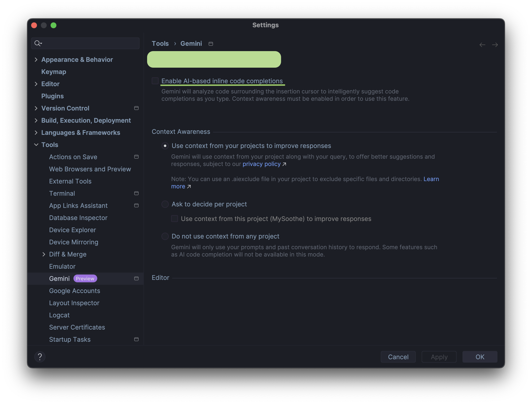Expand Diff & Merge subsection
532x404 pixels.
44,254
